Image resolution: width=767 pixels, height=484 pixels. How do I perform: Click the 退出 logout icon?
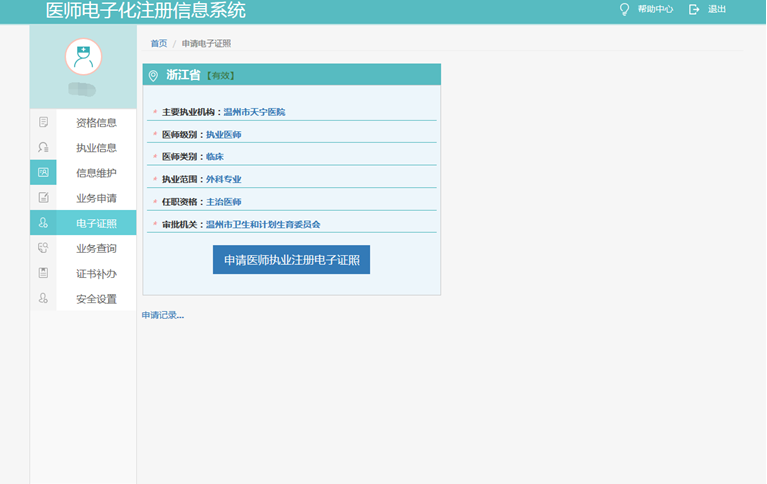coord(694,10)
